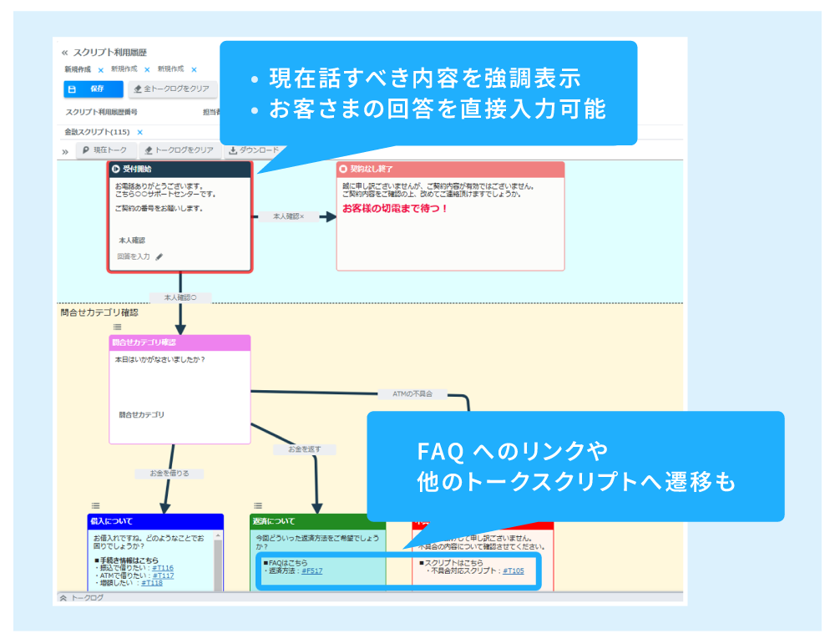
Task: Switch to the 金融スクリプト(115) tab
Action: (96, 131)
